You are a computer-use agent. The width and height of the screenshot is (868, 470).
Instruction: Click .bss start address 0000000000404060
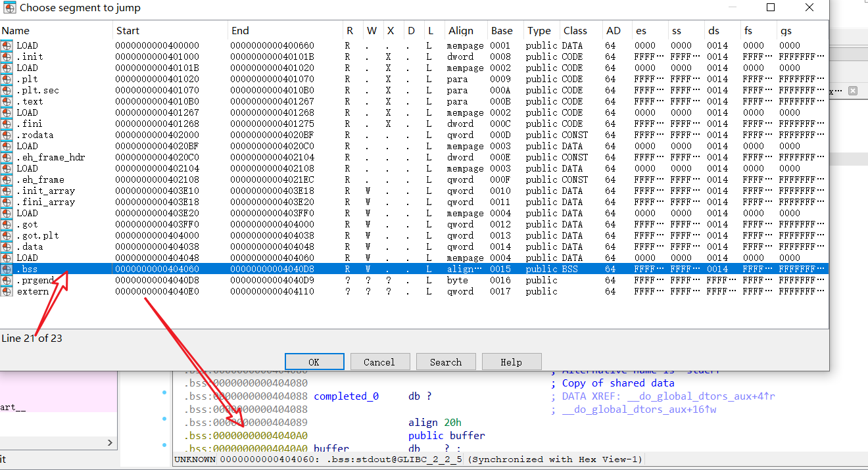click(157, 269)
